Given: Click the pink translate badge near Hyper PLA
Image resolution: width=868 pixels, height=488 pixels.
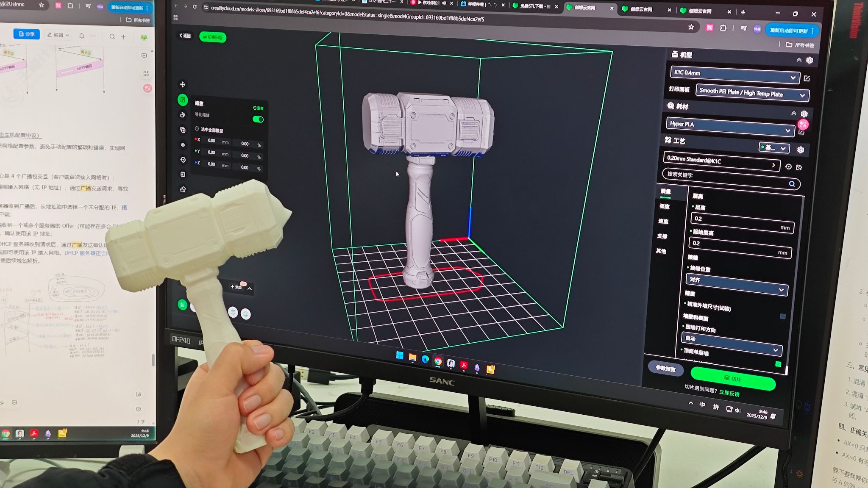Looking at the screenshot, I should (803, 125).
